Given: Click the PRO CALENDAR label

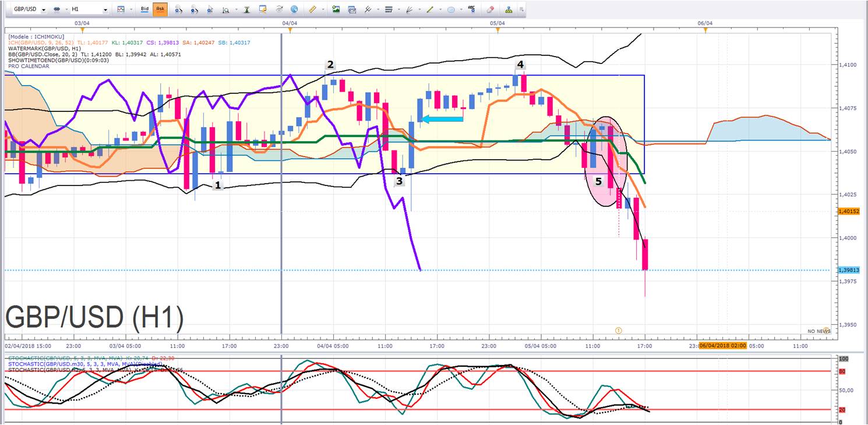Looking at the screenshot, I should 29,66.
